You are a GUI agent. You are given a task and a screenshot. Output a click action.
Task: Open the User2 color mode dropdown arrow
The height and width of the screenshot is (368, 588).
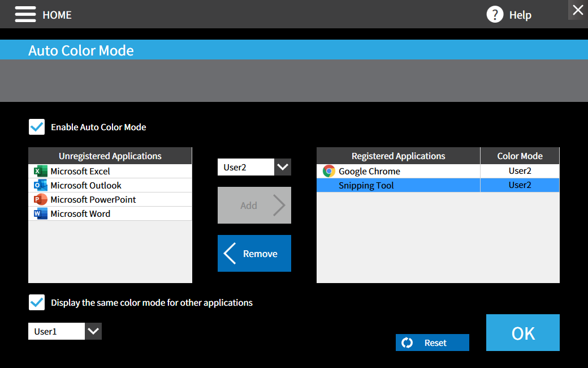pos(283,166)
